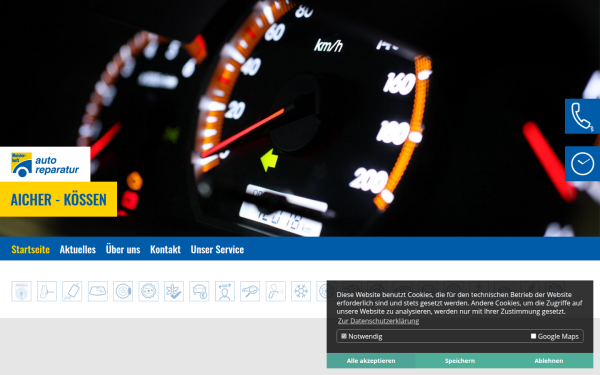Select the axle alignment service icon

tap(47, 291)
